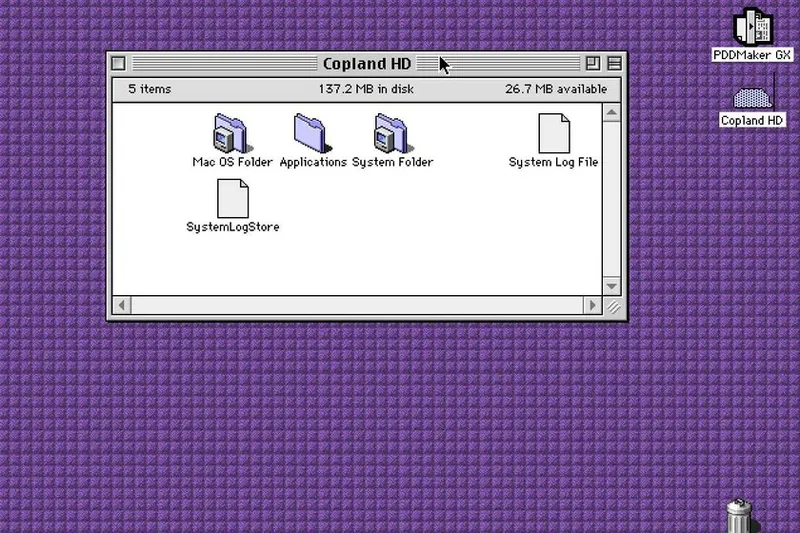Select the PDDMaker GX desktop icon
This screenshot has height=533, width=800.
tap(754, 26)
